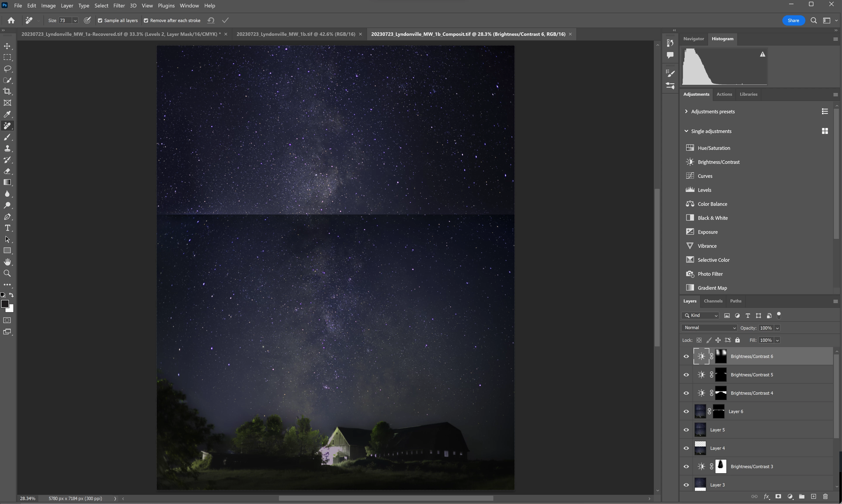The width and height of the screenshot is (842, 504).
Task: Click the delete layer trash icon
Action: pyautogui.click(x=825, y=497)
